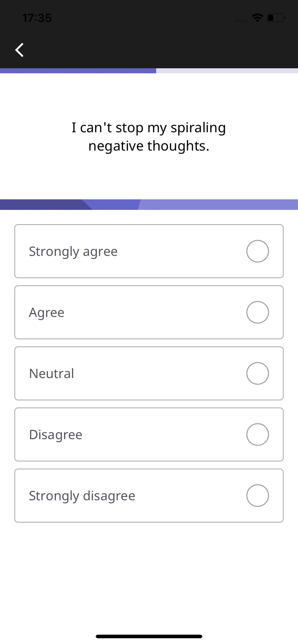Screen dimensions: 298x644
Task: Choose the Neutral answer label
Action: [x=51, y=374]
